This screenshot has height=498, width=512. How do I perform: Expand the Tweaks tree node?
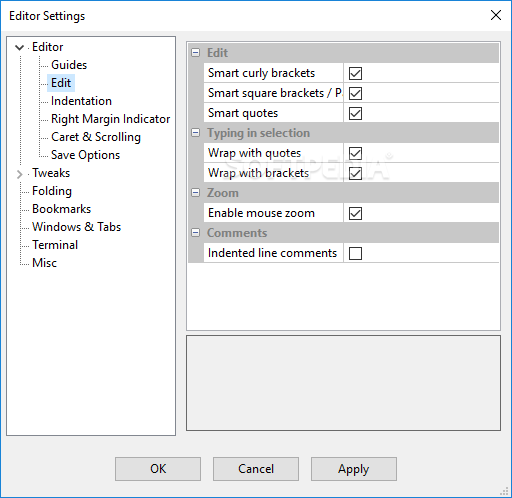tap(20, 174)
